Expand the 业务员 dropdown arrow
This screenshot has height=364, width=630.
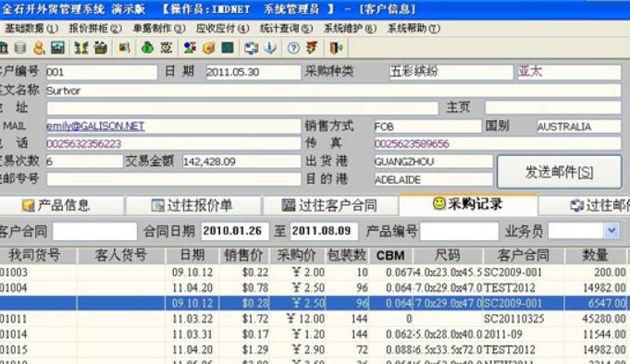(611, 231)
